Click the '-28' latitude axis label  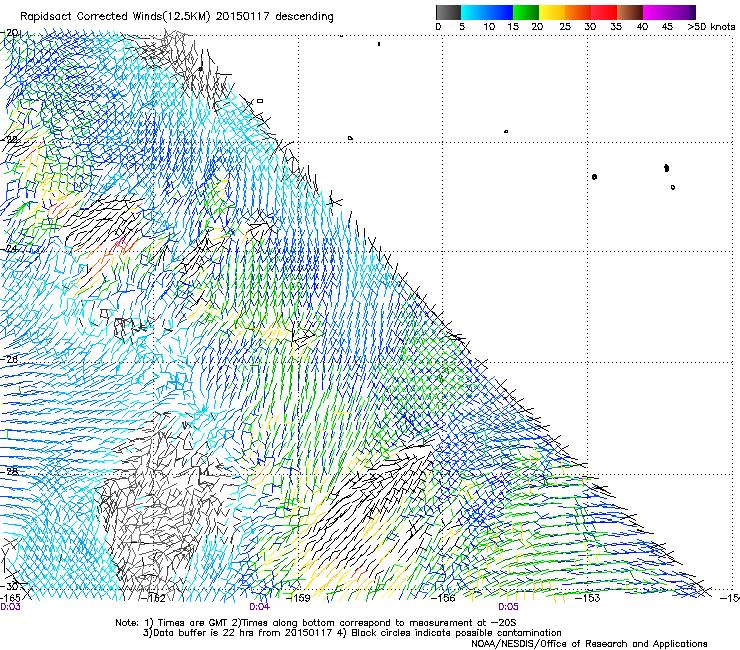coord(9,471)
